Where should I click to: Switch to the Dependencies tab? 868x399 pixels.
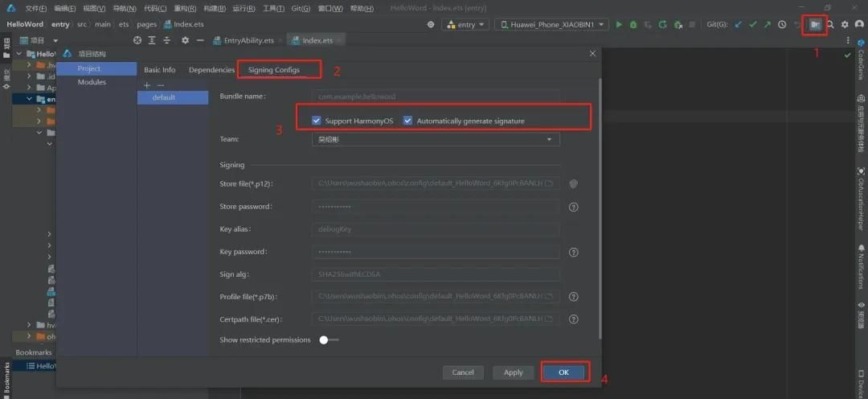pos(211,70)
